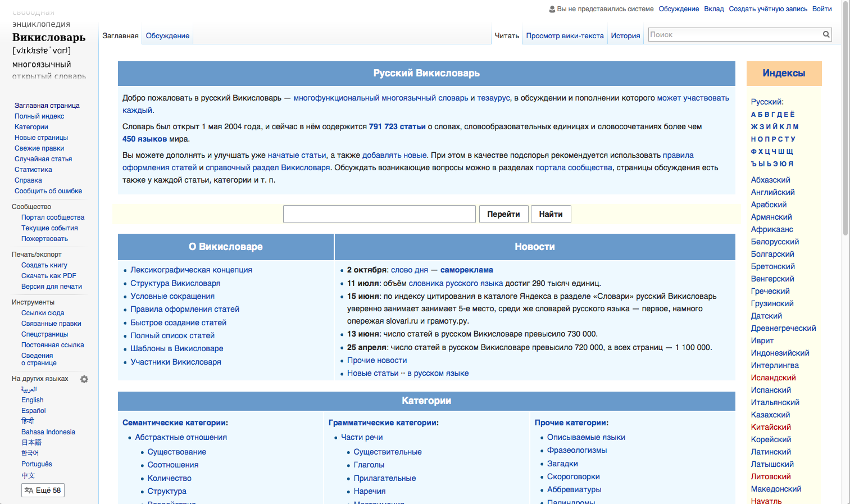Open '791 723 статьи' statistics link

pyautogui.click(x=397, y=126)
